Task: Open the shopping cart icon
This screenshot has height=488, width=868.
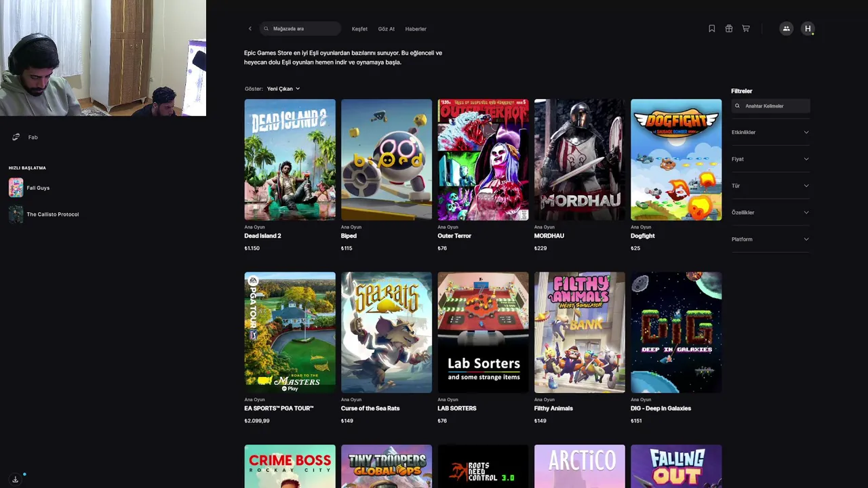Action: (x=746, y=28)
